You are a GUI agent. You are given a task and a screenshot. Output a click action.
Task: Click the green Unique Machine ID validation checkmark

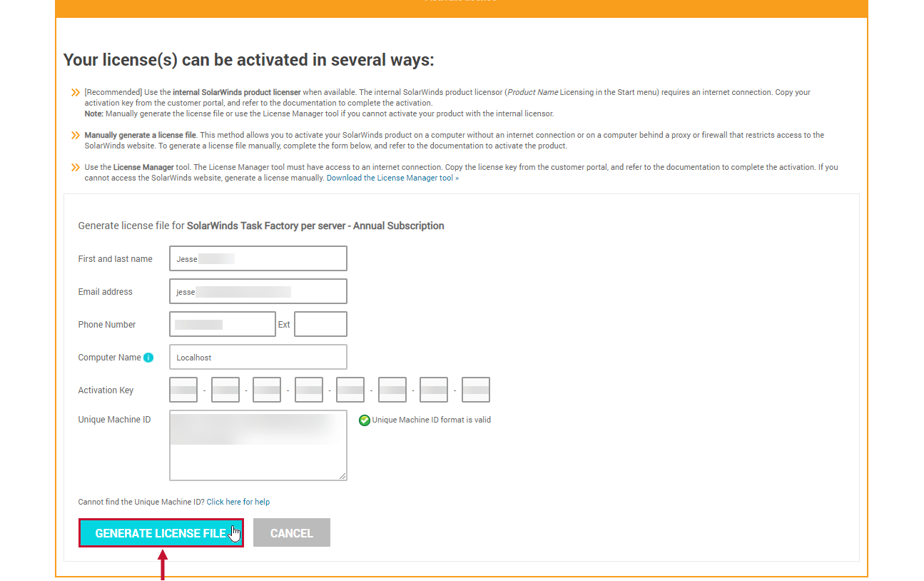[x=365, y=420]
